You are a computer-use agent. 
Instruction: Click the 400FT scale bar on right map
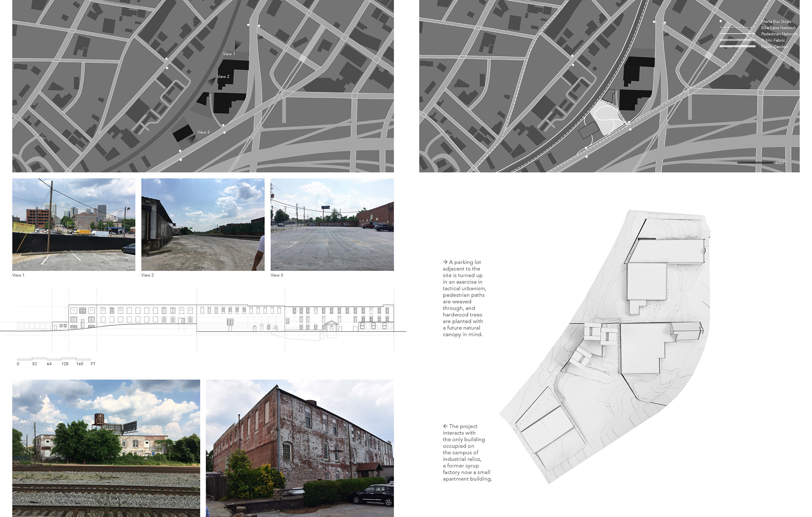pos(755,163)
